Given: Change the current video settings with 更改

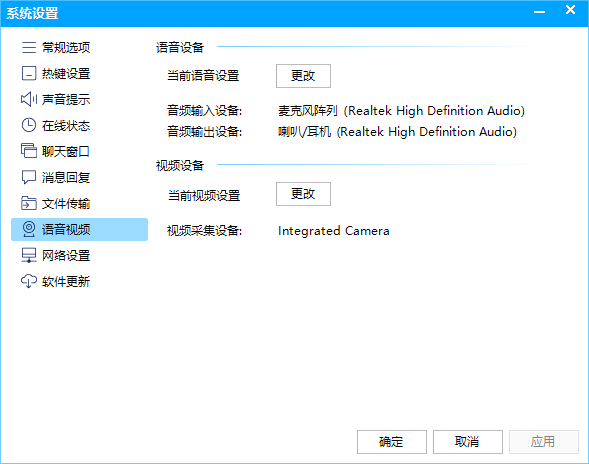Looking at the screenshot, I should (303, 194).
